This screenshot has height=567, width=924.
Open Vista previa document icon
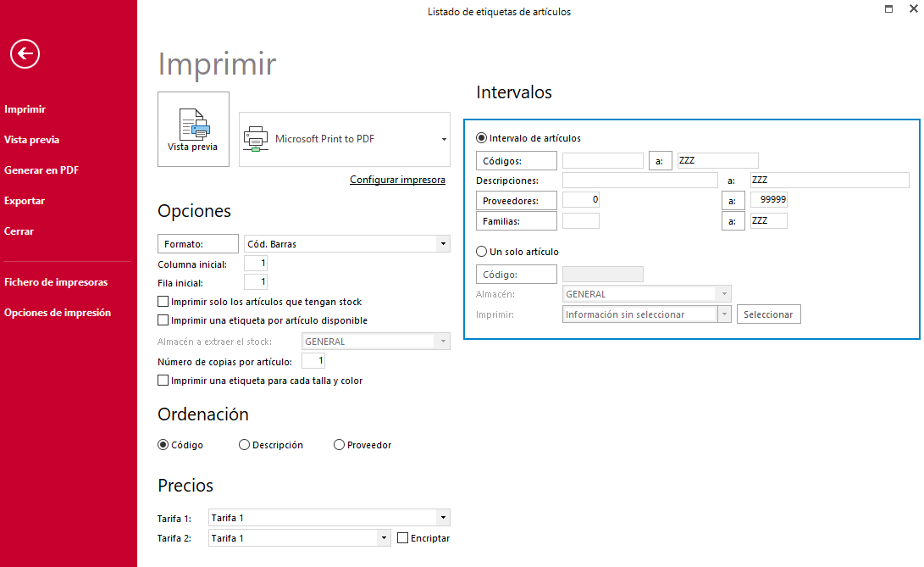click(194, 124)
